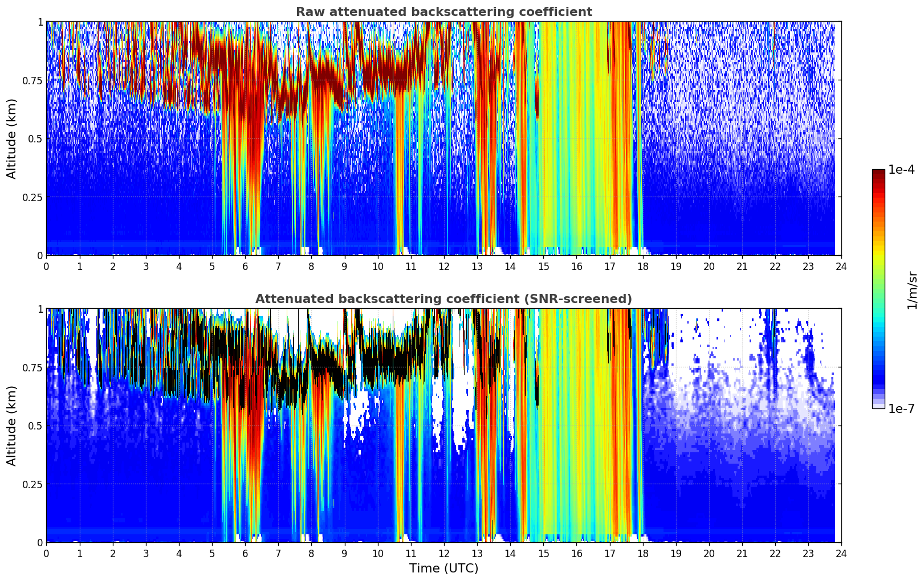Image resolution: width=924 pixels, height=581 pixels.
Task: Click the '1e-4' colorbar maximum label
Action: (901, 170)
